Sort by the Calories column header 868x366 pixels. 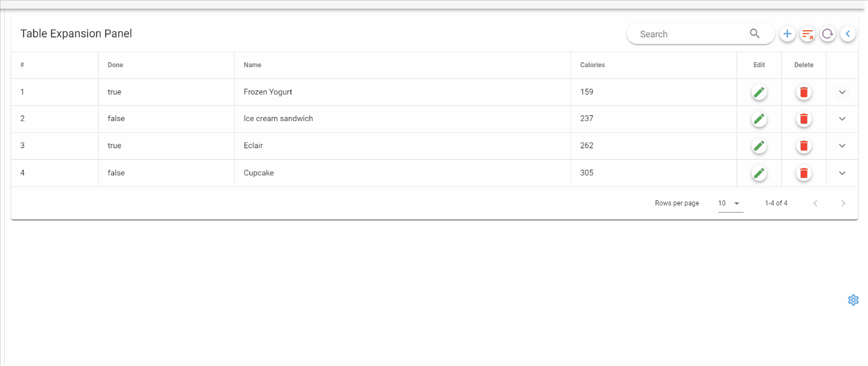point(593,65)
